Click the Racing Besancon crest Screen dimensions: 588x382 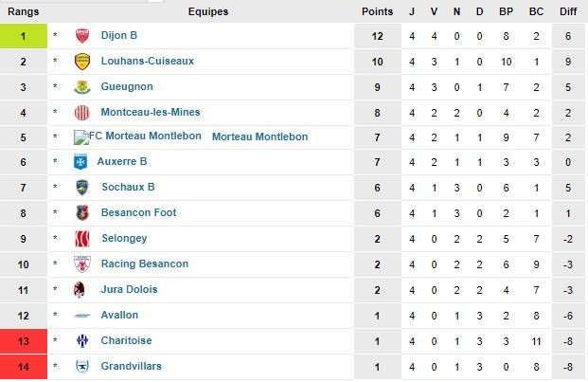(82, 264)
